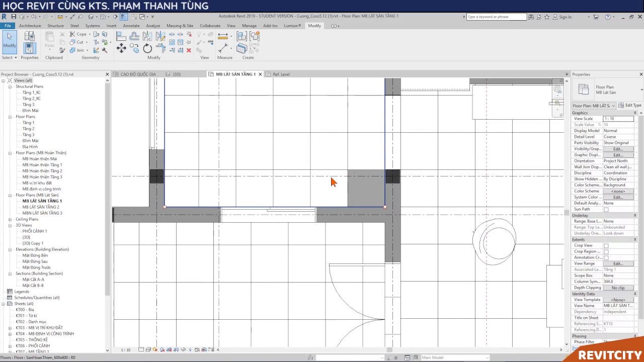Click the search keyword input field
This screenshot has height=362, width=644.
496,17
